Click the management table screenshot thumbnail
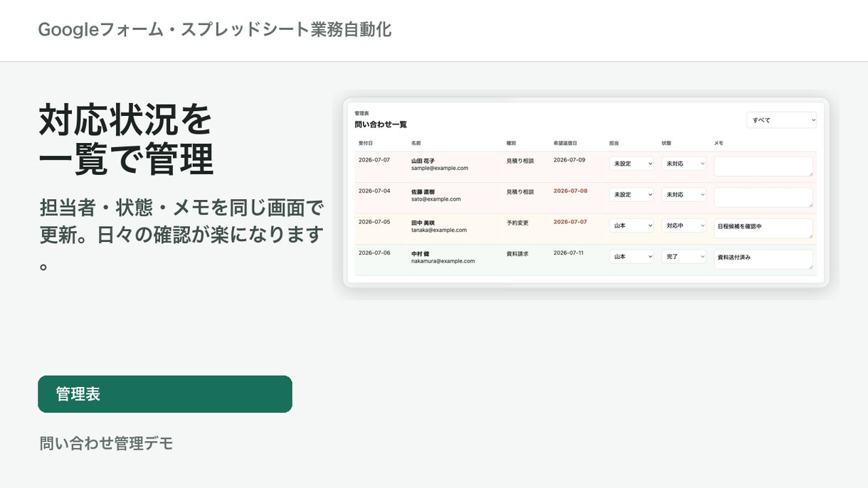The height and width of the screenshot is (488, 868). [x=586, y=193]
